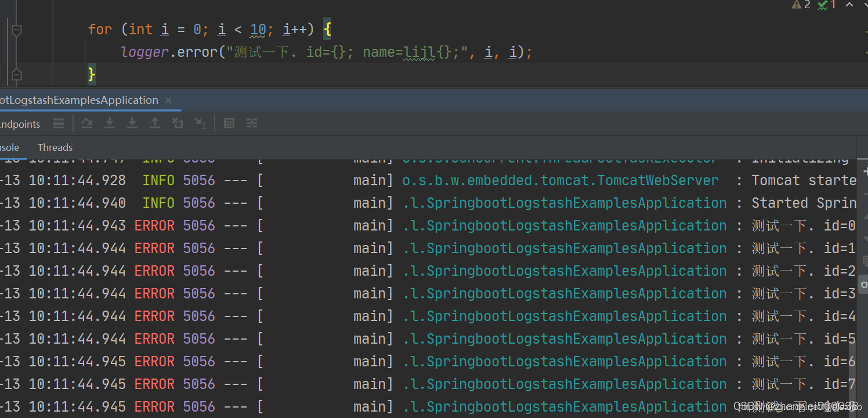The image size is (868, 418).
Task: Switch to the Console tab
Action: [8, 147]
